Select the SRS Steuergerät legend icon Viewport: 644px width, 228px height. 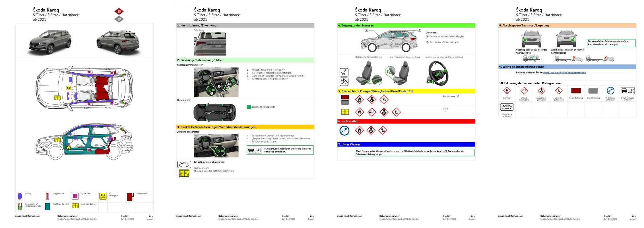(103, 196)
